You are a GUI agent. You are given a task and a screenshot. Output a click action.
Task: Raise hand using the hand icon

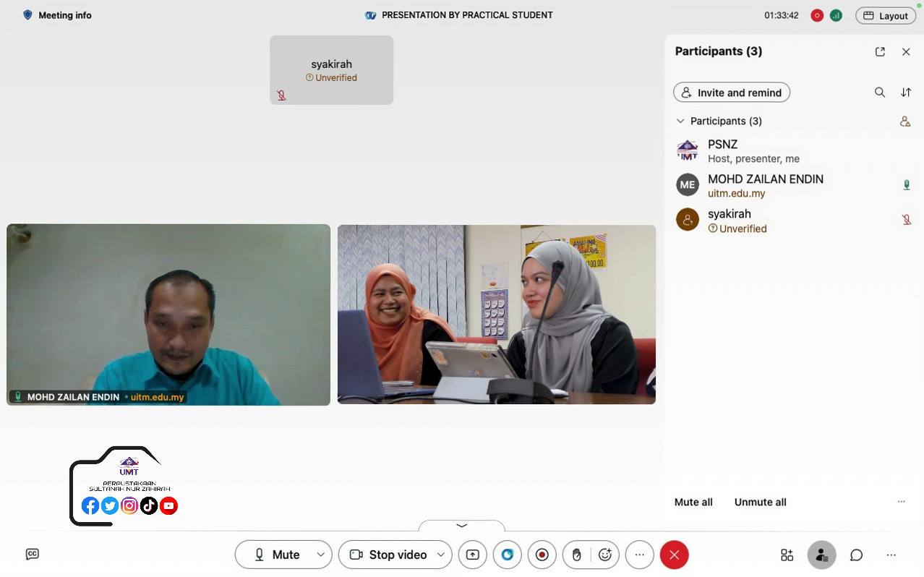tap(577, 555)
